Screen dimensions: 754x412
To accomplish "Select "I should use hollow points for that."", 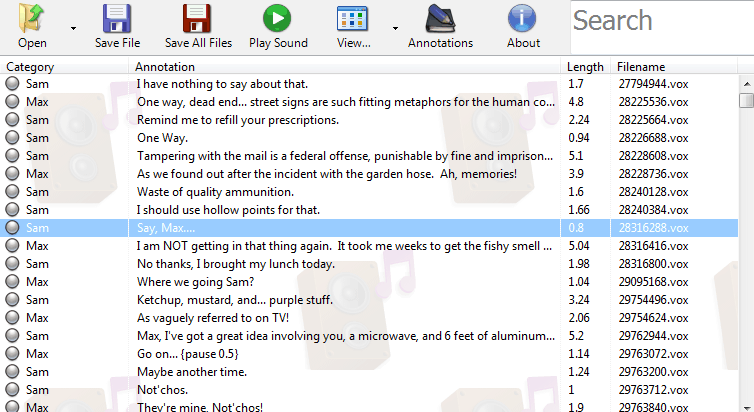I will [x=228, y=210].
